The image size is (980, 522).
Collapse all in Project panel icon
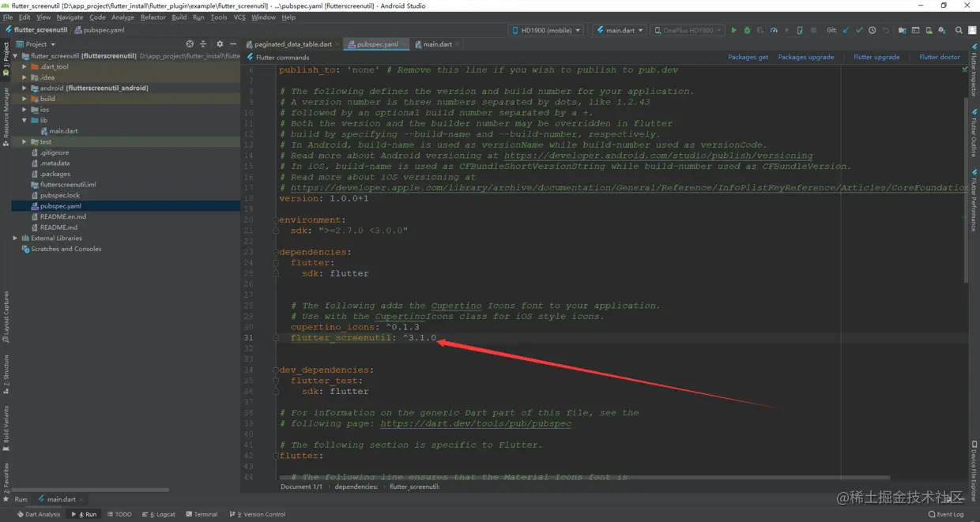(x=203, y=44)
